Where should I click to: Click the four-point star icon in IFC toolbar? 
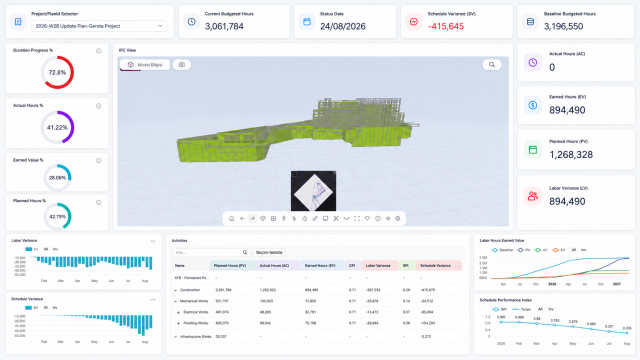[388, 218]
